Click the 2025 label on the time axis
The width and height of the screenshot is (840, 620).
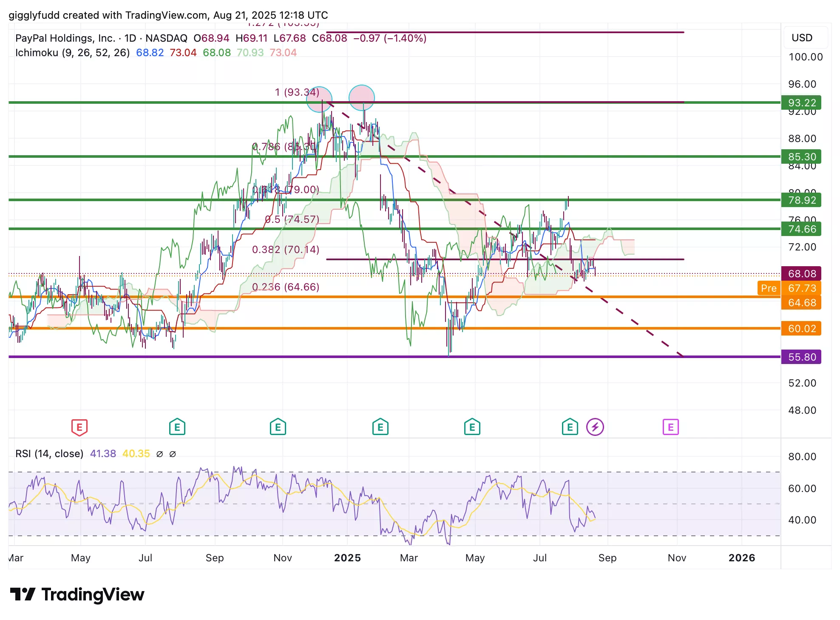347,558
